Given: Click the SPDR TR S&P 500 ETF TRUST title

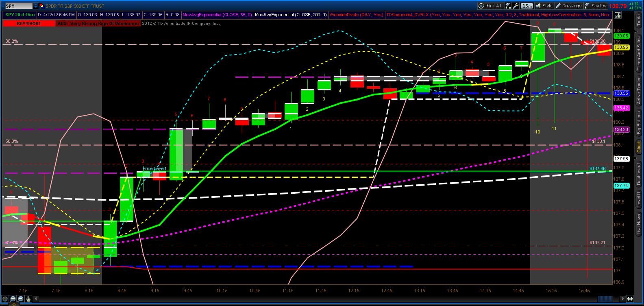Looking at the screenshot, I should coord(75,6).
